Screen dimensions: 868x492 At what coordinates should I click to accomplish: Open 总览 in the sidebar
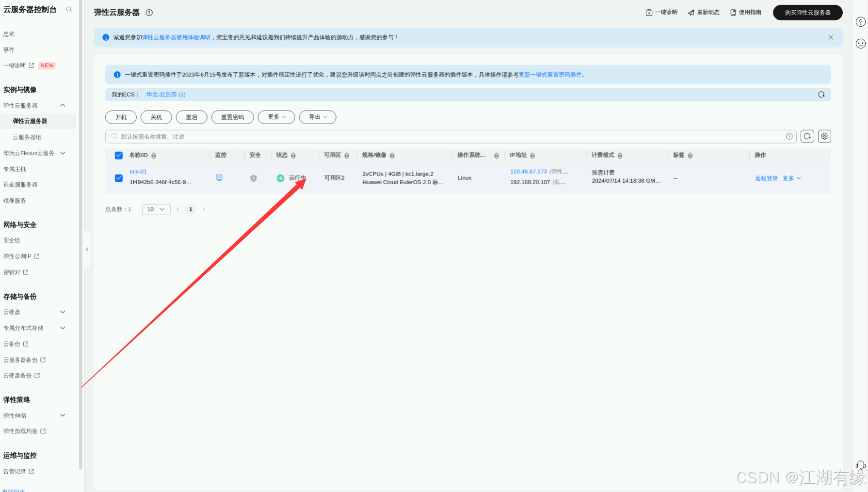(9, 34)
